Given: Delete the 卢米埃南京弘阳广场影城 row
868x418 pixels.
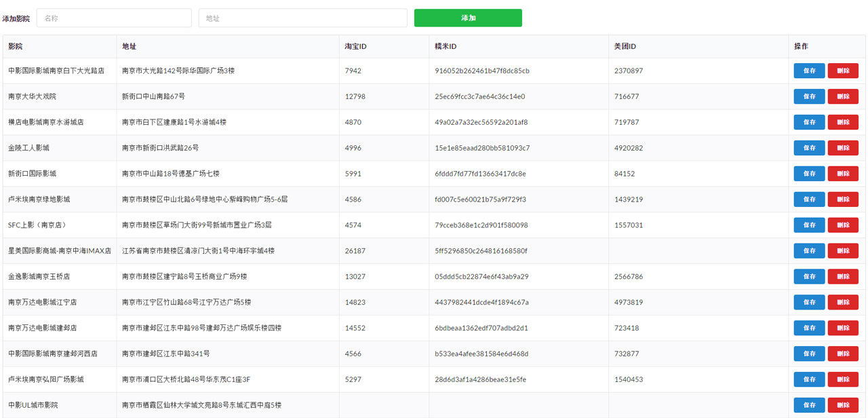Looking at the screenshot, I should point(843,379).
